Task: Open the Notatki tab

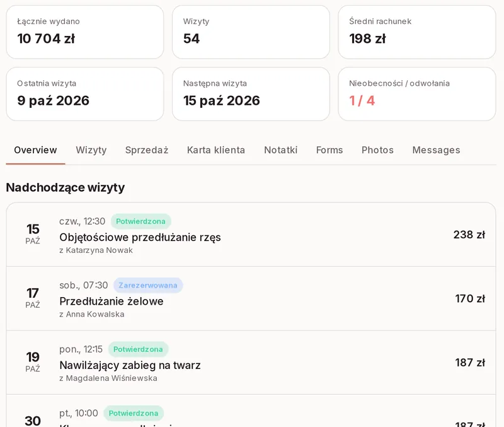Action: click(x=280, y=150)
